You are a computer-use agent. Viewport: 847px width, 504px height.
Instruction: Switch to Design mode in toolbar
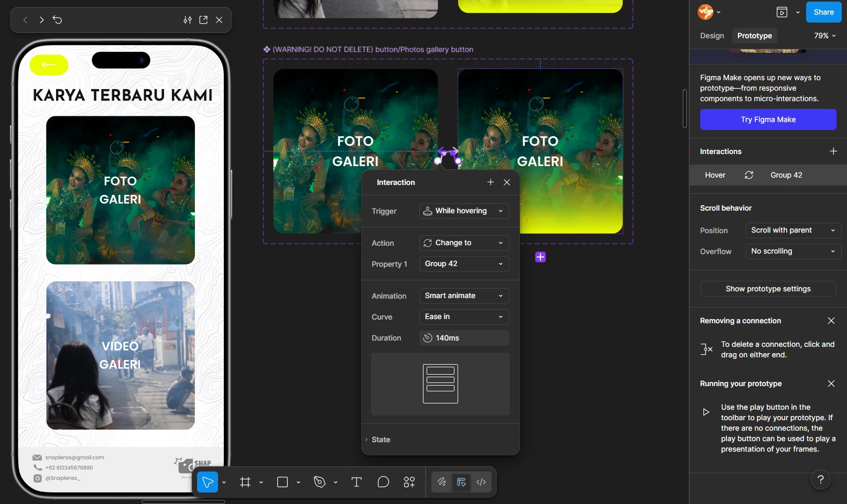tap(461, 482)
